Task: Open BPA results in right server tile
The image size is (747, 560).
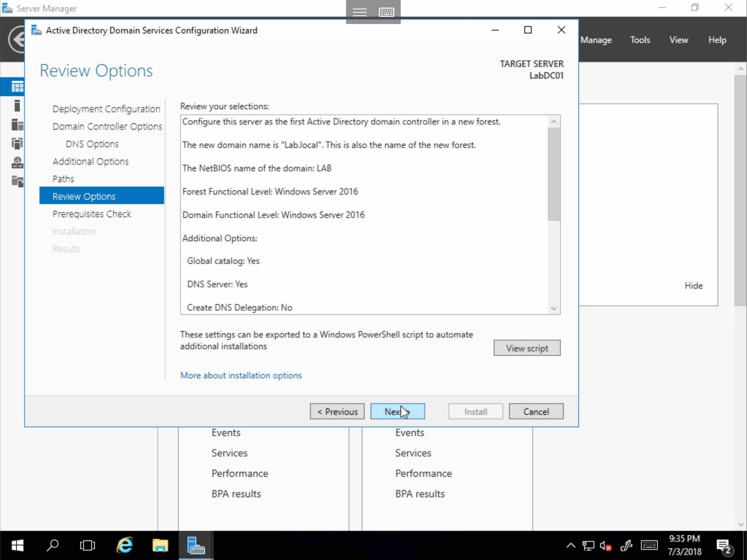Action: pos(420,494)
